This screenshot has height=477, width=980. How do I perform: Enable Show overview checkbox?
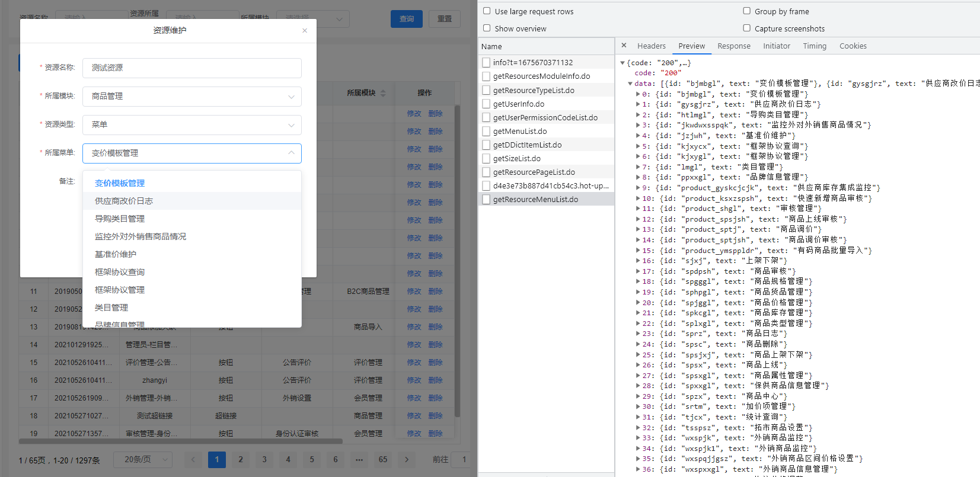pos(487,28)
